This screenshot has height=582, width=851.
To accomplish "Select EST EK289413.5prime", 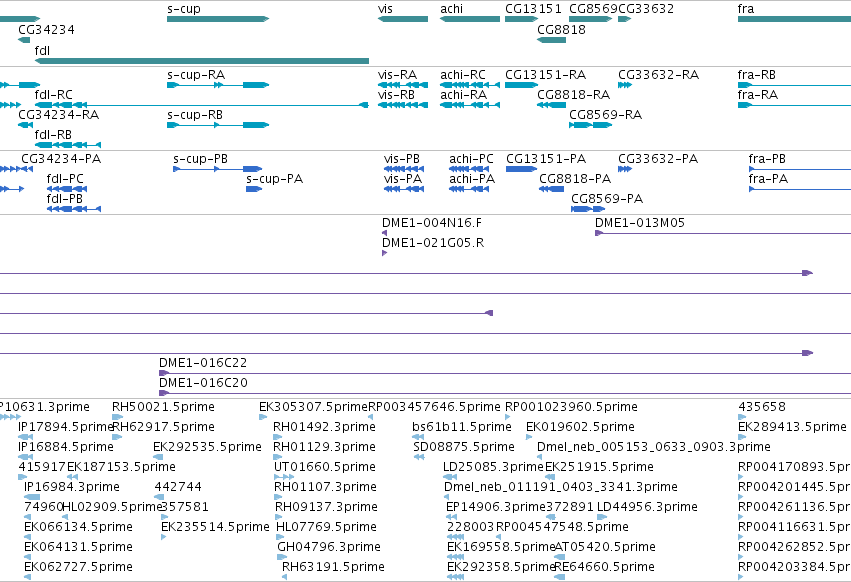I will pyautogui.click(x=741, y=437).
